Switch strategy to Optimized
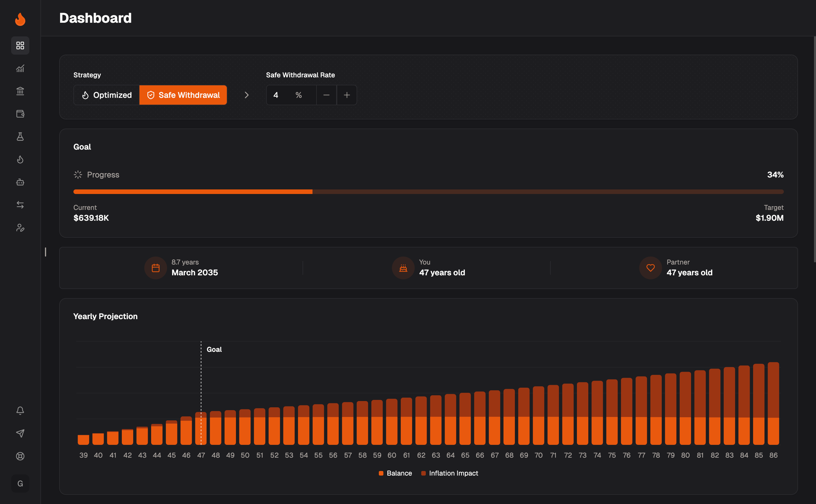Viewport: 816px width, 504px height. 107,95
